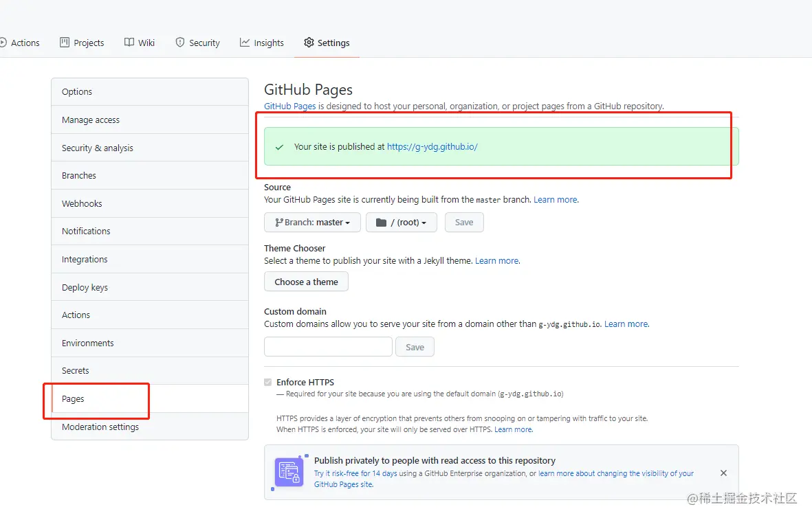Select the Settings tab

pos(327,43)
